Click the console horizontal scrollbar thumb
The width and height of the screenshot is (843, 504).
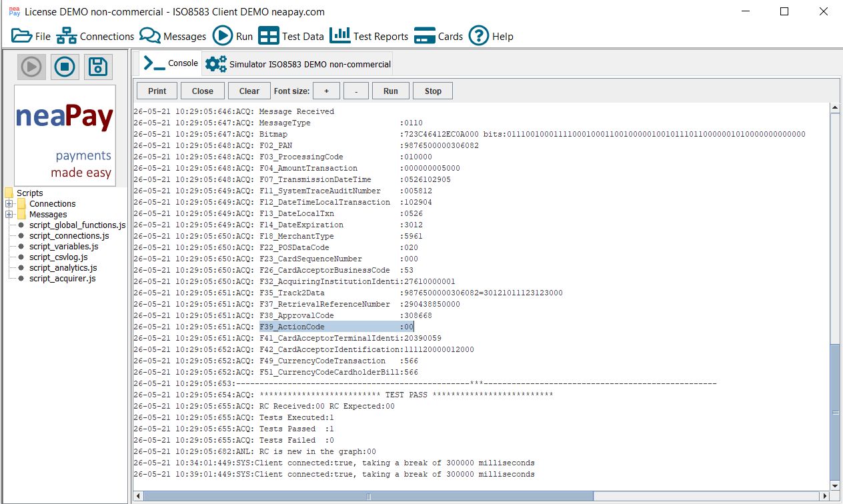pos(367,496)
